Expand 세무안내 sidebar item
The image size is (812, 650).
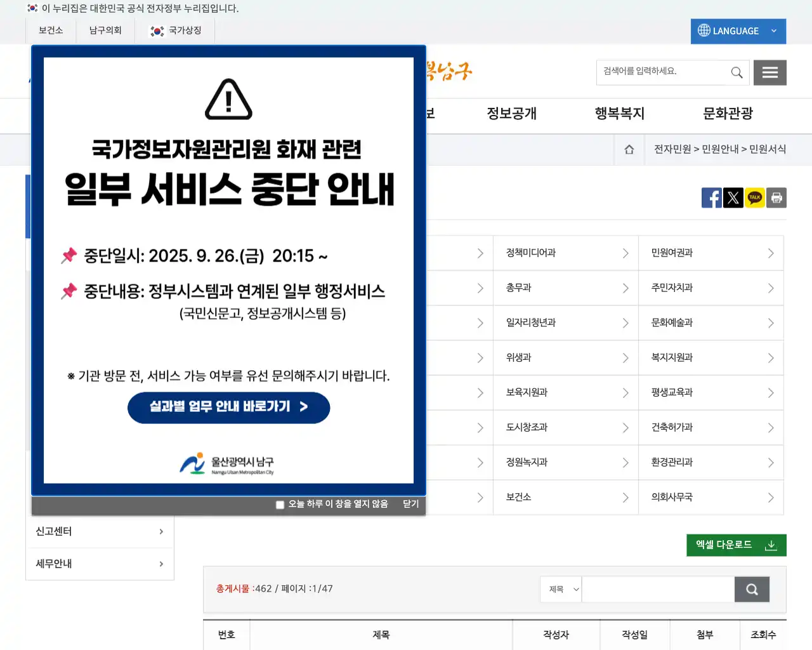(100, 564)
